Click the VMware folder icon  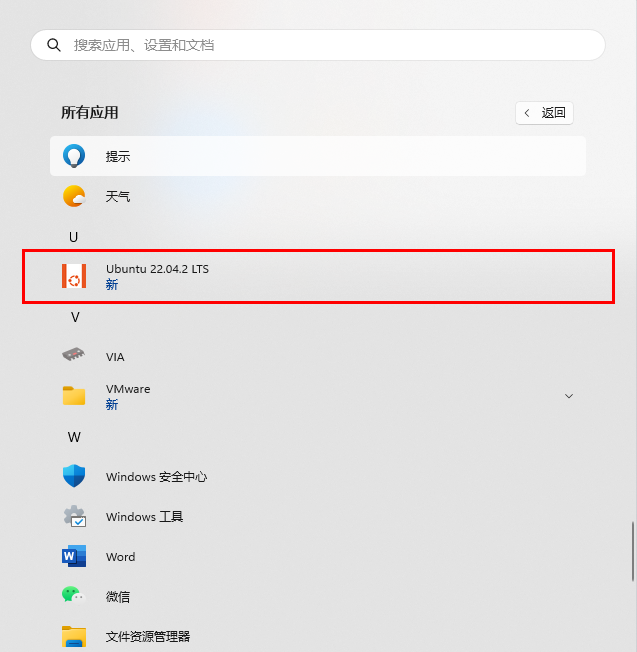pyautogui.click(x=74, y=395)
